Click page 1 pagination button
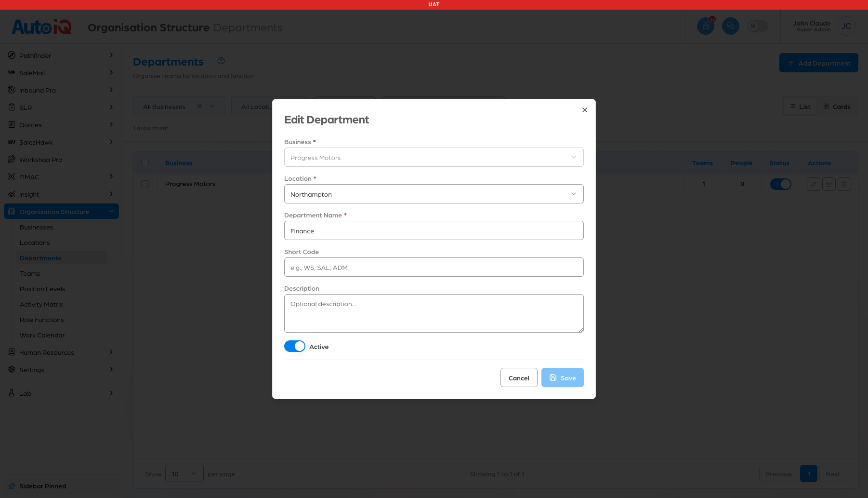 [x=809, y=474]
